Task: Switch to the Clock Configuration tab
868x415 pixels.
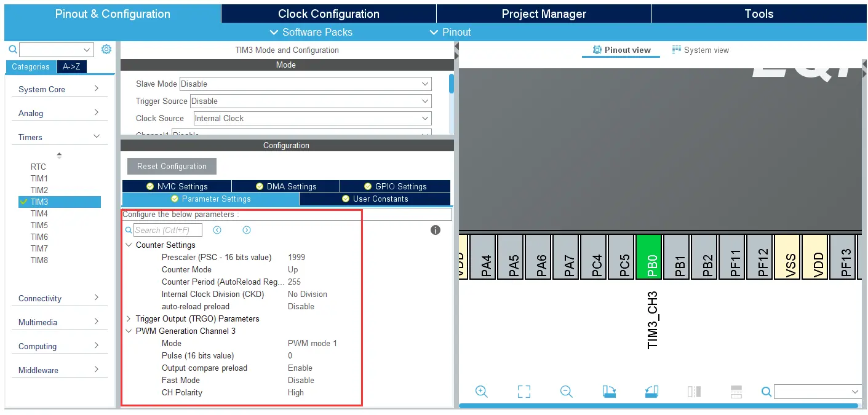Action: [328, 14]
